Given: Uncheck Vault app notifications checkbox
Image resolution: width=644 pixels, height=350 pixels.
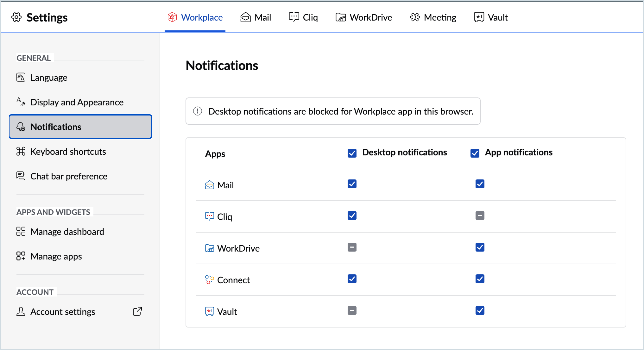Looking at the screenshot, I should point(480,310).
